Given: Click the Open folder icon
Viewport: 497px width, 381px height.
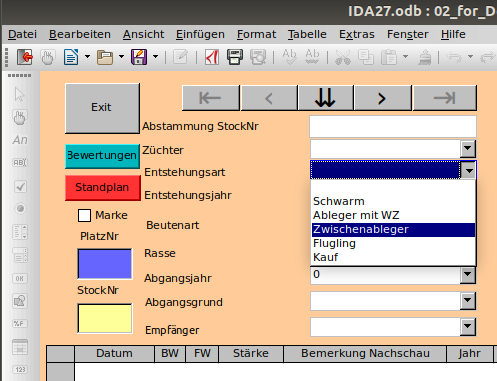Looking at the screenshot, I should (105, 57).
